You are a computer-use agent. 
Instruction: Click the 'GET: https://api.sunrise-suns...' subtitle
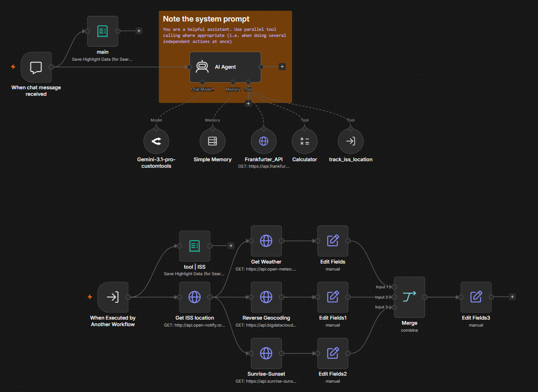[x=266, y=381]
